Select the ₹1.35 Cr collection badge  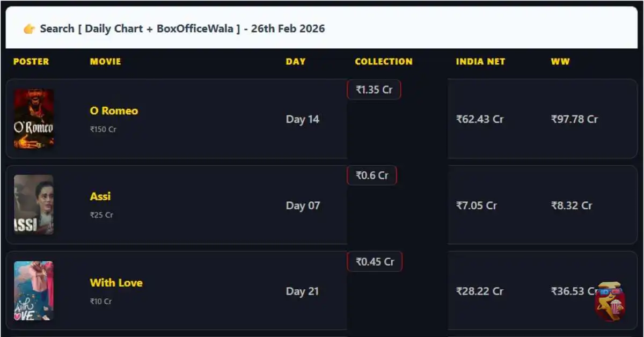(374, 90)
